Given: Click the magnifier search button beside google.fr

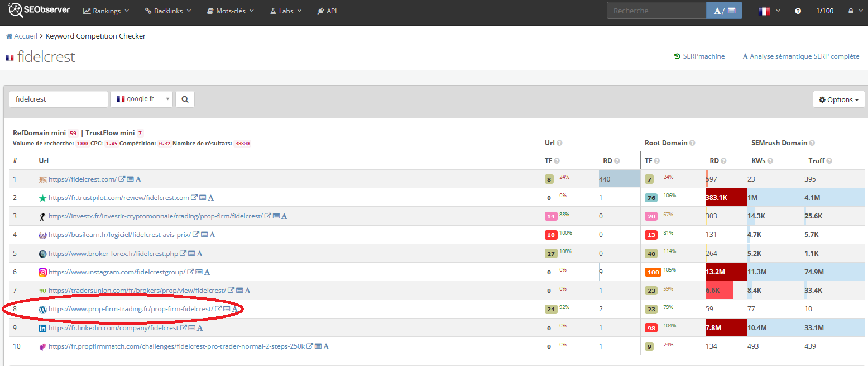Looking at the screenshot, I should pyautogui.click(x=185, y=99).
